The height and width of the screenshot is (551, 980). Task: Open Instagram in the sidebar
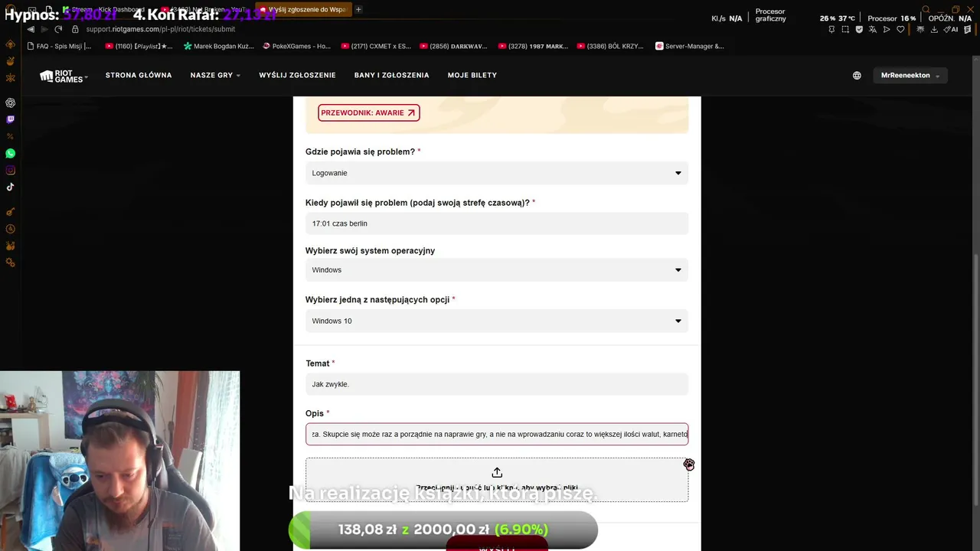[x=10, y=171]
